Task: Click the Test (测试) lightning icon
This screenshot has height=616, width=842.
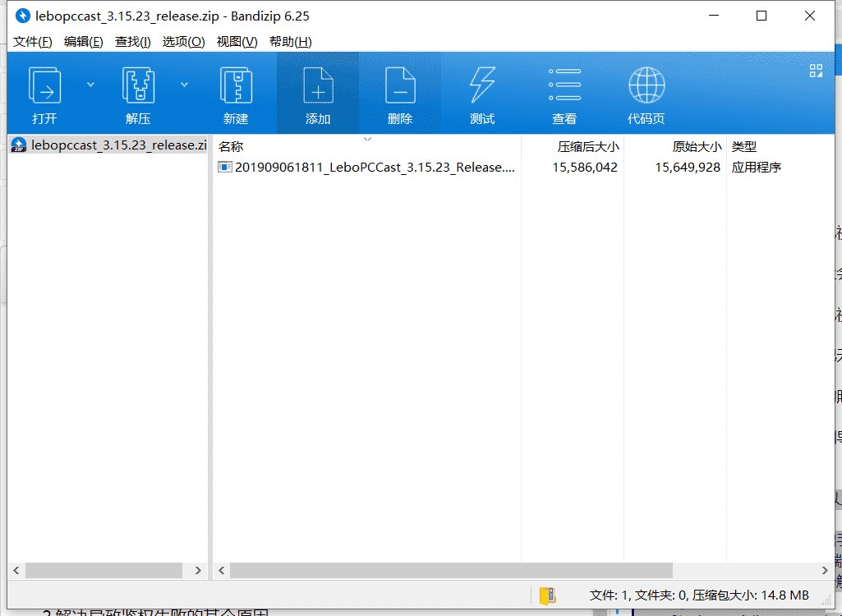Action: (482, 85)
